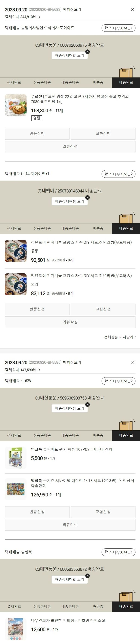Open 결제상세 147,590원 details chevron

pos(39,370)
